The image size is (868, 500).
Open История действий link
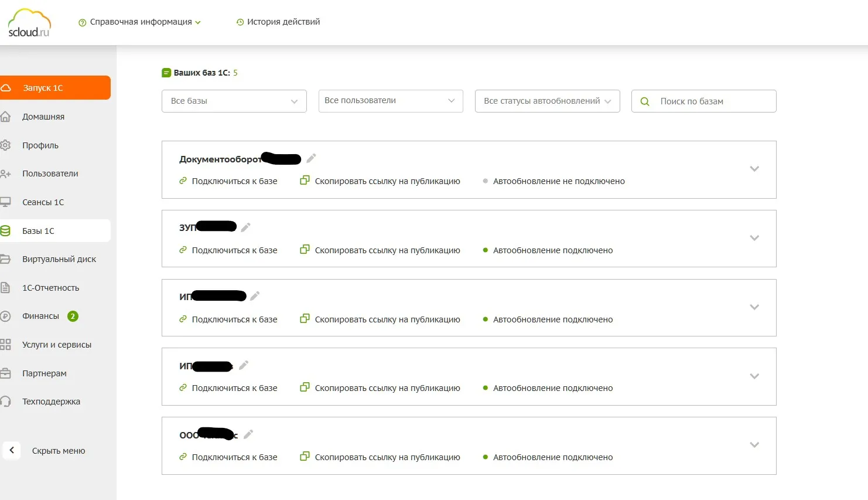283,22
